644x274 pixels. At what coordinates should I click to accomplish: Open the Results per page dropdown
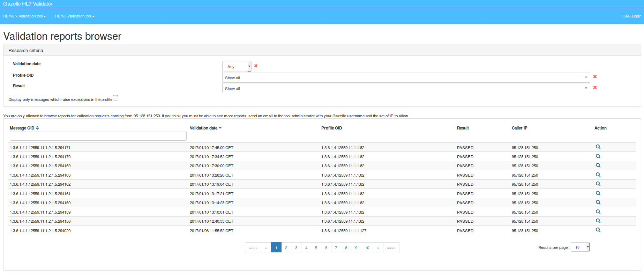[x=580, y=247]
